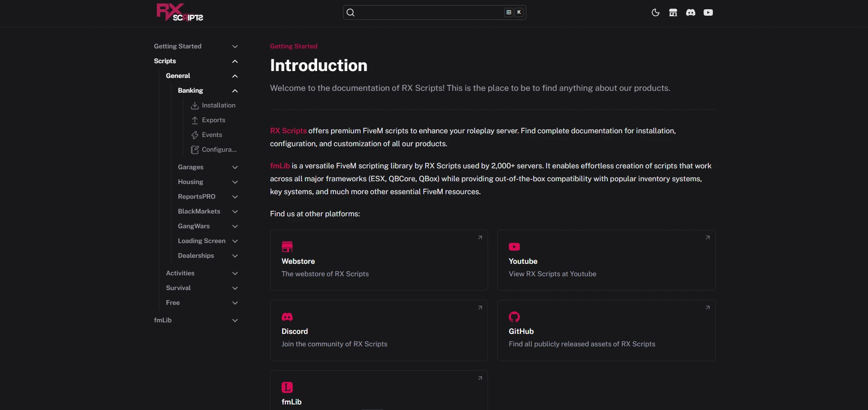Click 'Find us at other platforms:' text
Image resolution: width=868 pixels, height=410 pixels.
coord(315,214)
